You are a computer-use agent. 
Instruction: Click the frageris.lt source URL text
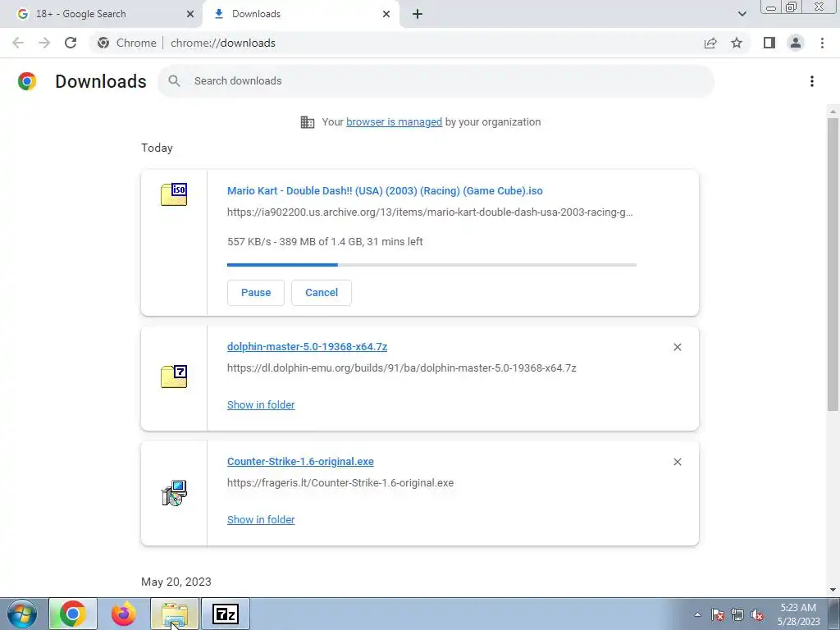pos(340,482)
